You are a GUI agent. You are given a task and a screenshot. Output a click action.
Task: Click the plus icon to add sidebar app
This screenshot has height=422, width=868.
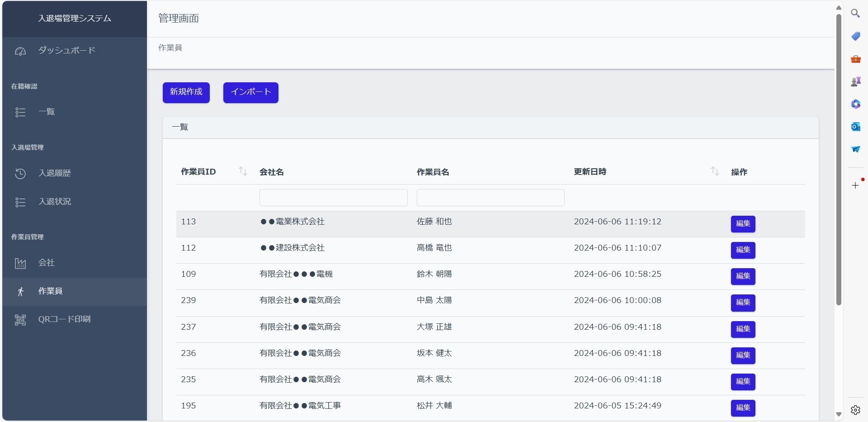(855, 185)
